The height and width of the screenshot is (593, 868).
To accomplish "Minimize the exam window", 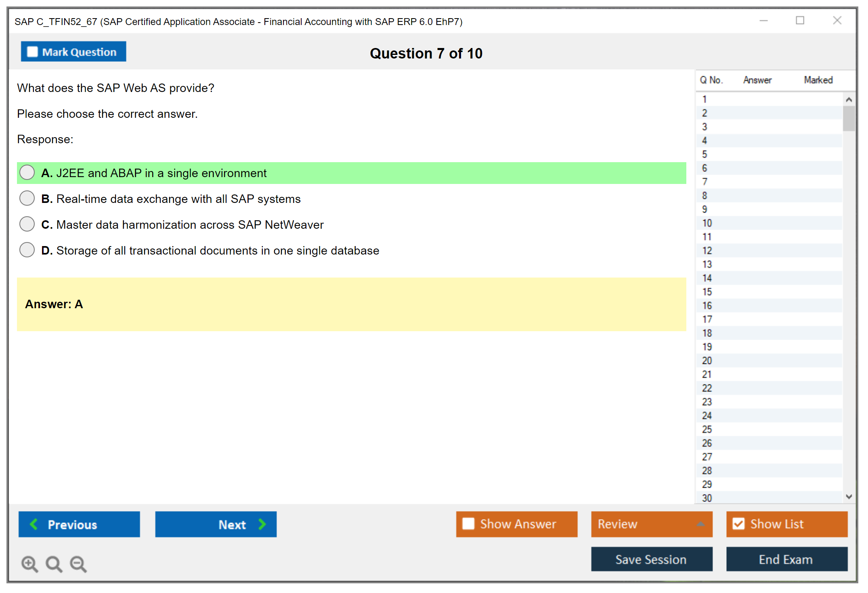I will click(763, 21).
